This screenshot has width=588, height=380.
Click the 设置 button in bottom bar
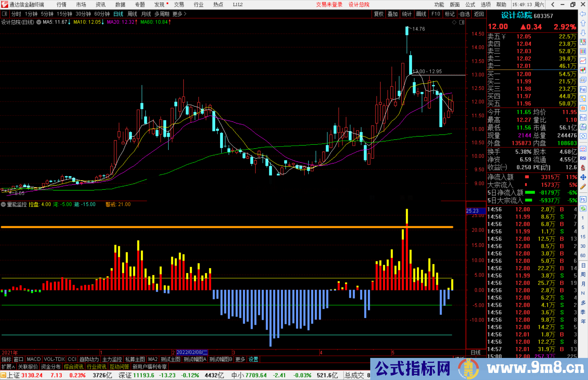tap(253, 359)
